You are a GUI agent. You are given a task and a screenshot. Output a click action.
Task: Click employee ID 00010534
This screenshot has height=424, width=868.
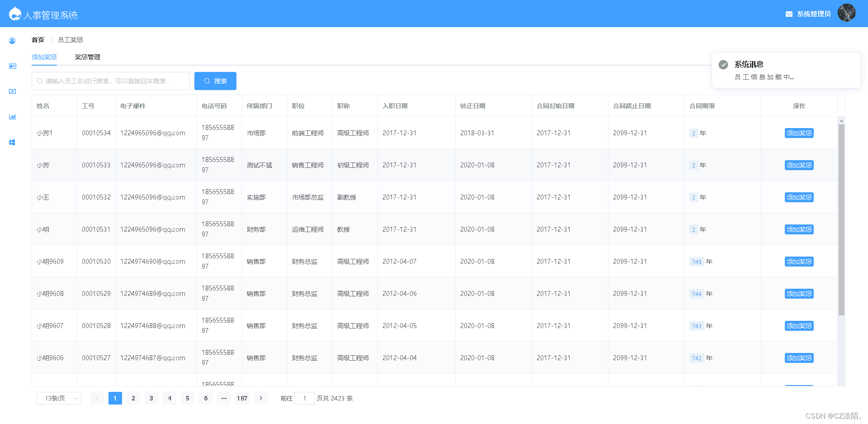(96, 133)
